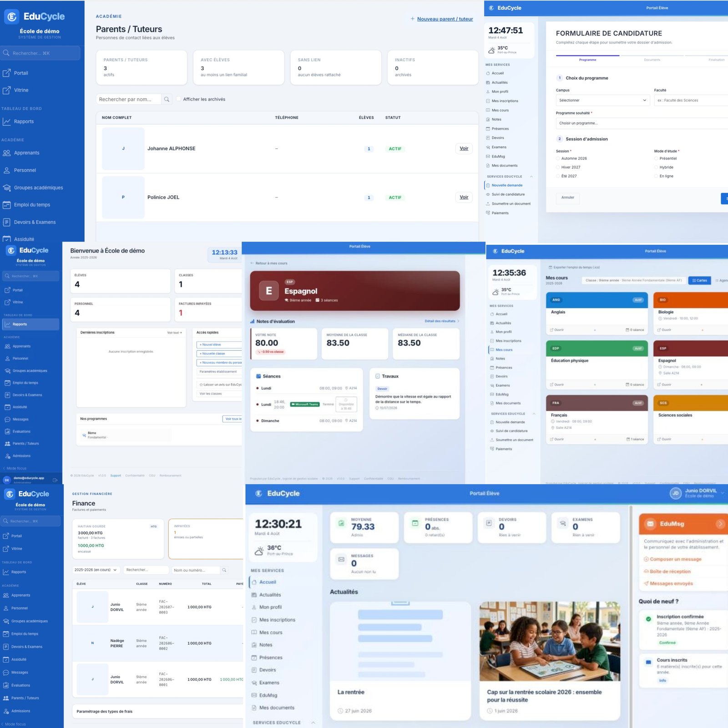Image resolution: width=728 pixels, height=728 pixels.
Task: Open Admissions icon in Finance window sidebar
Action: click(6, 711)
